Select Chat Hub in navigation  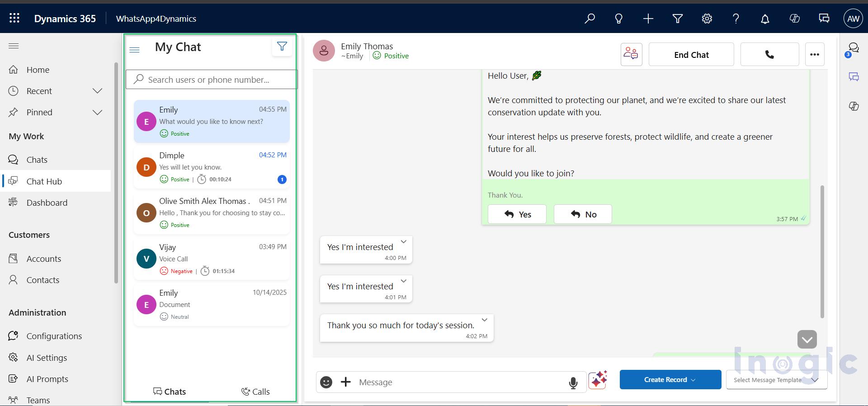56,181
